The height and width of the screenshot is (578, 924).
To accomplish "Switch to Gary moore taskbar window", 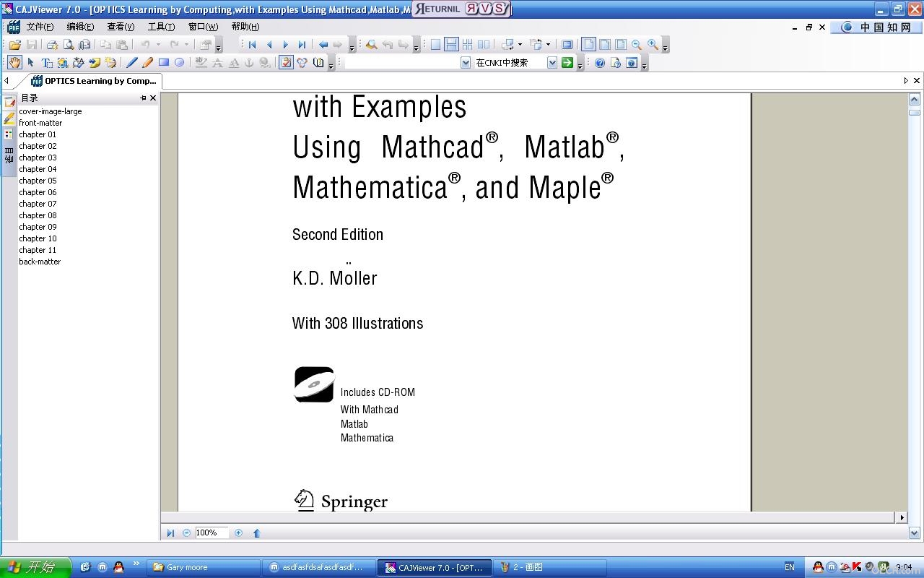I will point(204,567).
